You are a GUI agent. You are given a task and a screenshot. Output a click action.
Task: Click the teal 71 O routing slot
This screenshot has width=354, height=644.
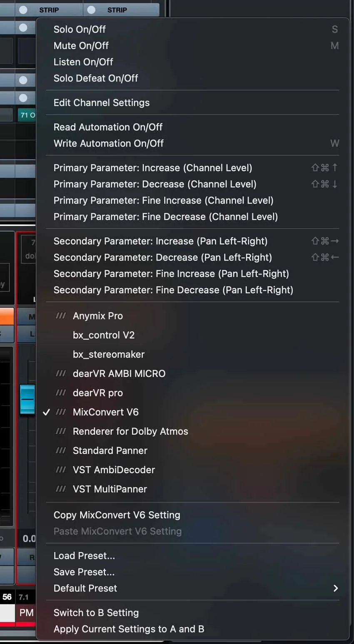coord(27,115)
